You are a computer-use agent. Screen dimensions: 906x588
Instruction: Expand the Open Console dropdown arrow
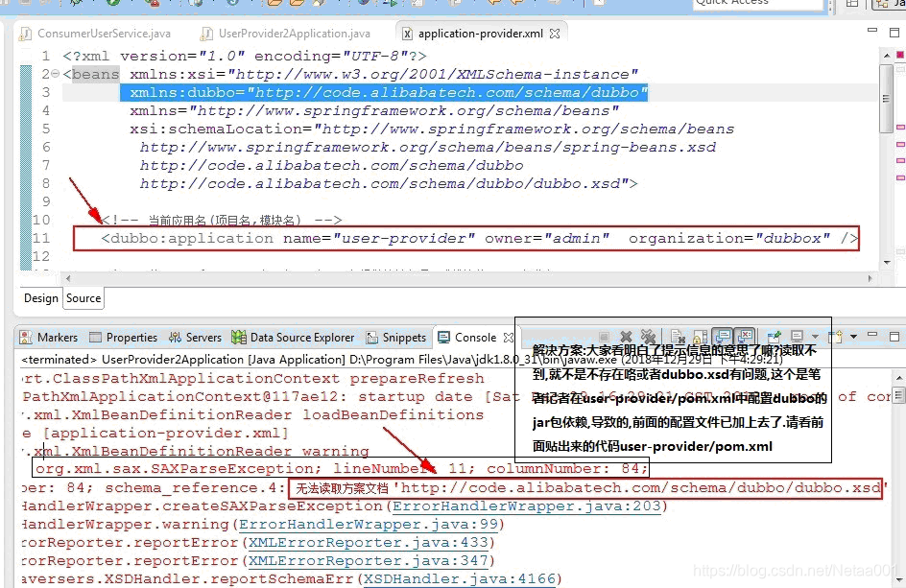[853, 336]
